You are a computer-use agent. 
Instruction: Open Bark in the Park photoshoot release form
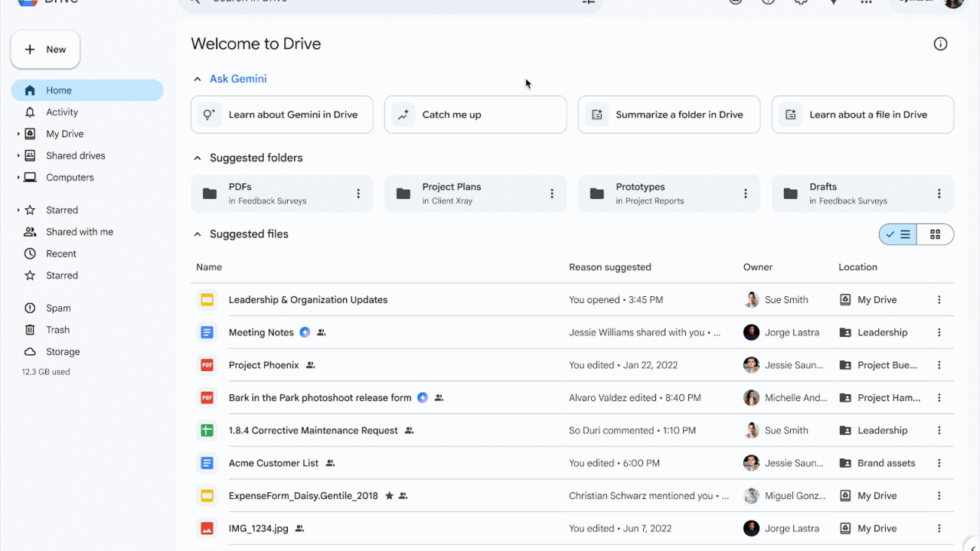320,398
